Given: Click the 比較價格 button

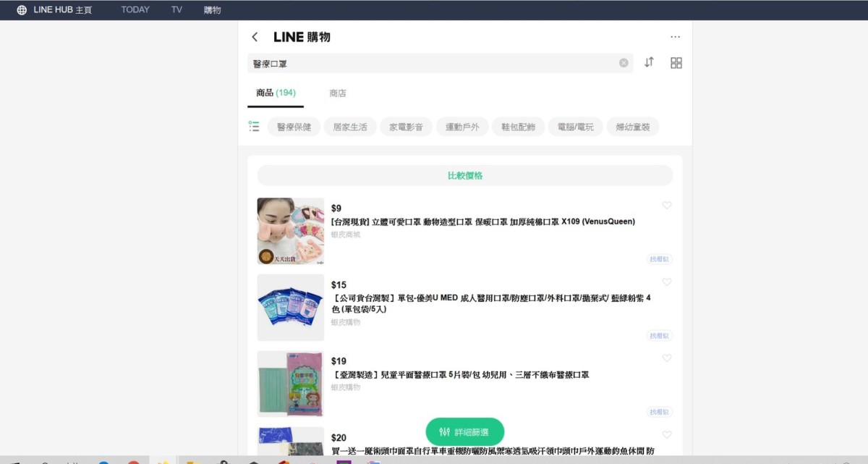Looking at the screenshot, I should 465,175.
